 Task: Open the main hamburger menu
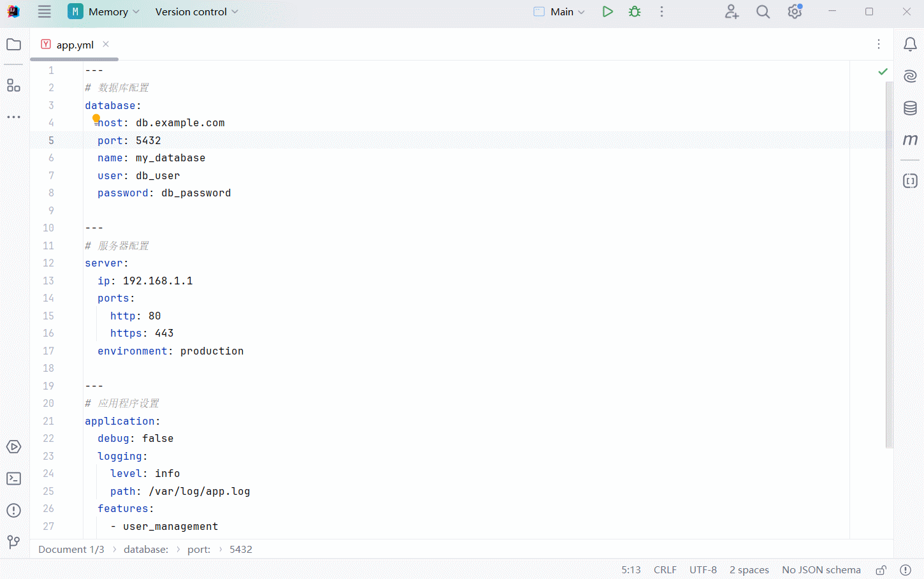(x=44, y=11)
